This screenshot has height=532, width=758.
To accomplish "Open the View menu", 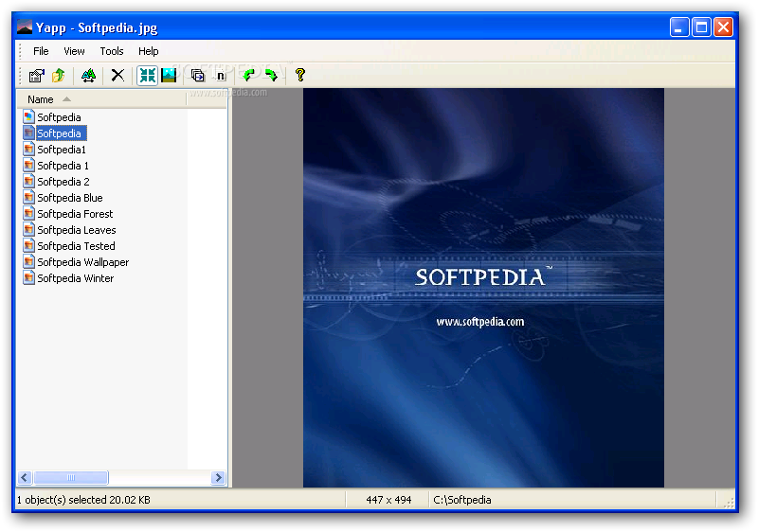I will point(74,51).
